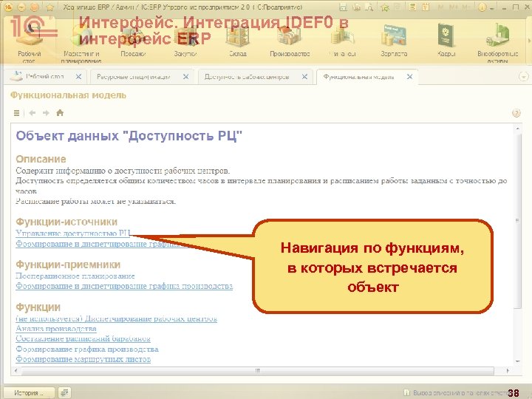532x399 pixels.
Task: Open link Составление расписаний барабанов
Action: tap(83, 338)
